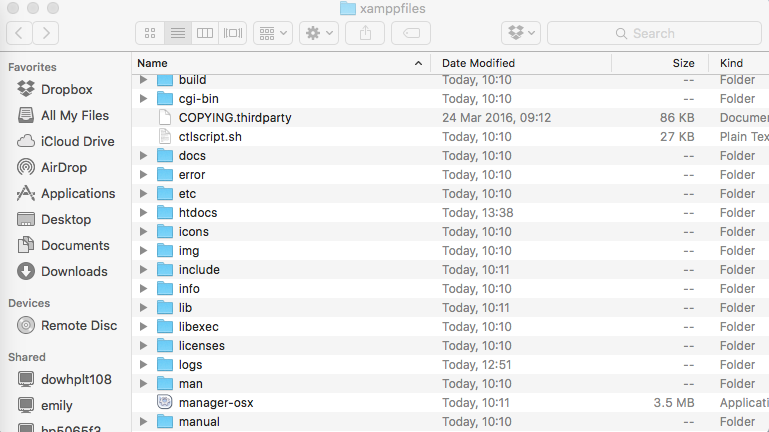Select the logs folder icon
This screenshot has width=769, height=432.
165,365
